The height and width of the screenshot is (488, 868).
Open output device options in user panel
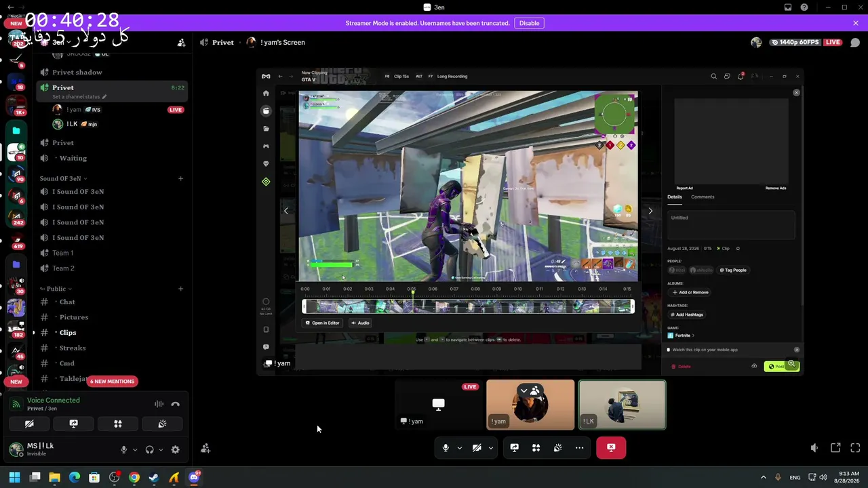point(161,449)
